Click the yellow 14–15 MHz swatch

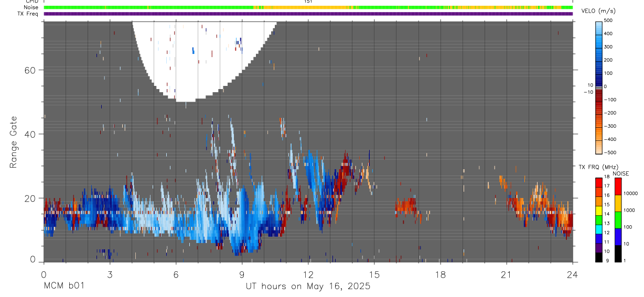[x=599, y=210]
